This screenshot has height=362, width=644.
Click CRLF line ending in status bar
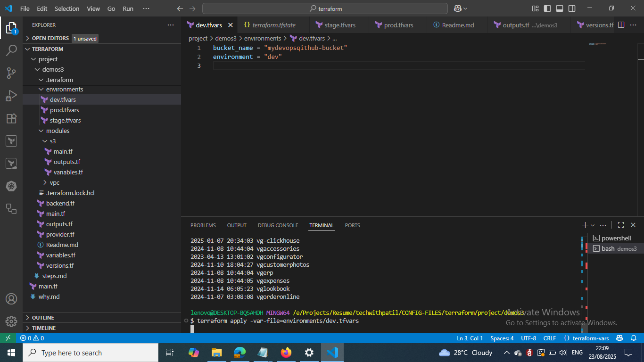pyautogui.click(x=550, y=338)
